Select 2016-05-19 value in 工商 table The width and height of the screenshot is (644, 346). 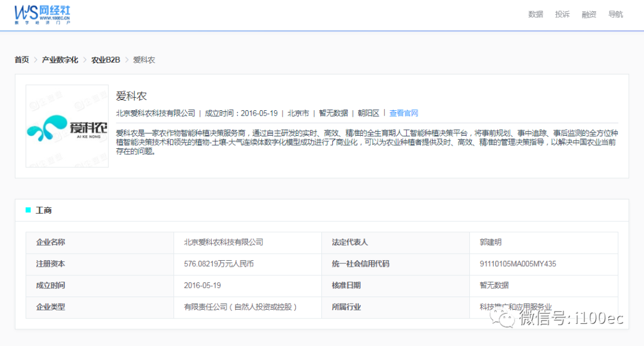tap(203, 285)
